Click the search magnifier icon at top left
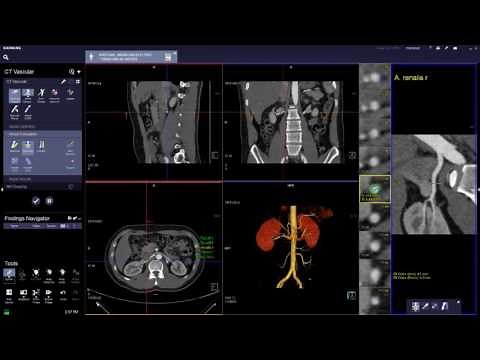Viewport: 480px width, 360px height. [6, 58]
